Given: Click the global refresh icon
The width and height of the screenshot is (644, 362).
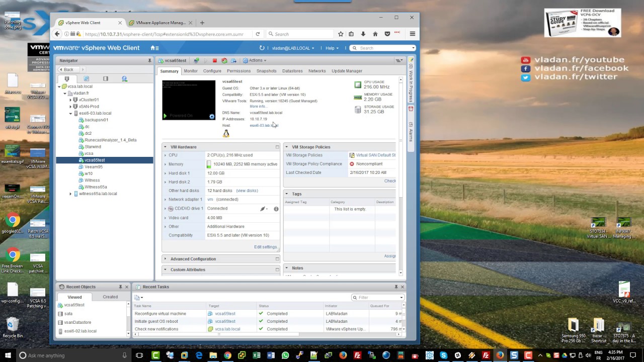Looking at the screenshot, I should click(262, 48).
